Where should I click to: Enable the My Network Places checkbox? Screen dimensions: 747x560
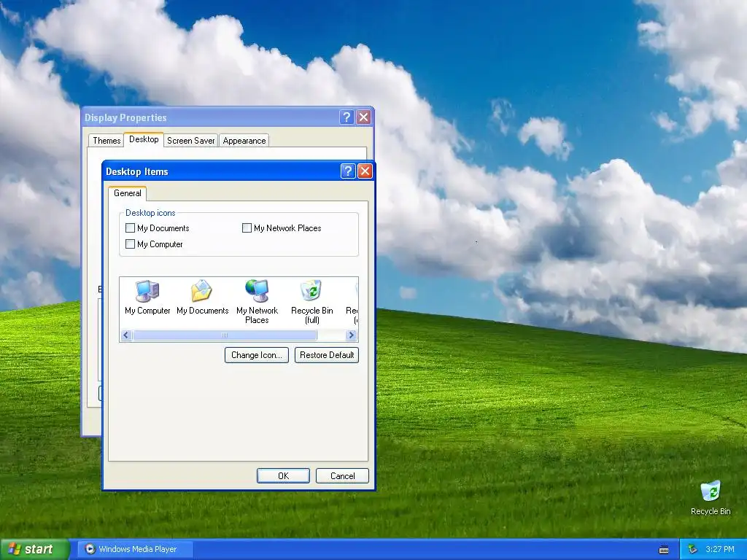(247, 228)
